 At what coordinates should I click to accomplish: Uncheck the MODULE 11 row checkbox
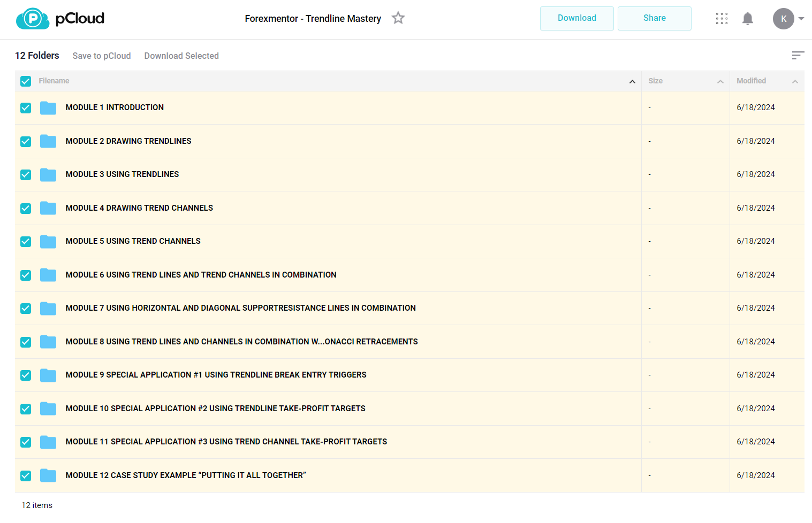[26, 442]
